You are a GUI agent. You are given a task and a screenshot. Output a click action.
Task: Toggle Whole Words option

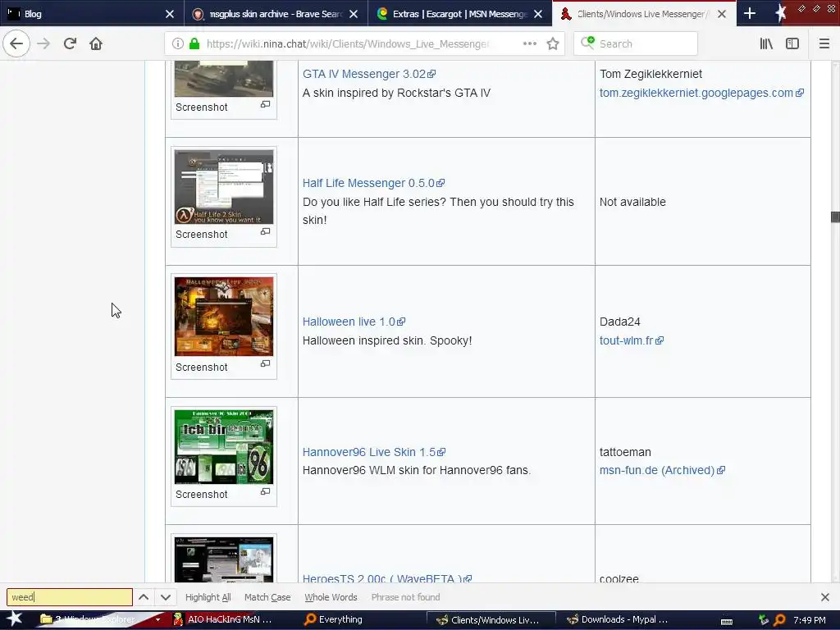tap(331, 597)
